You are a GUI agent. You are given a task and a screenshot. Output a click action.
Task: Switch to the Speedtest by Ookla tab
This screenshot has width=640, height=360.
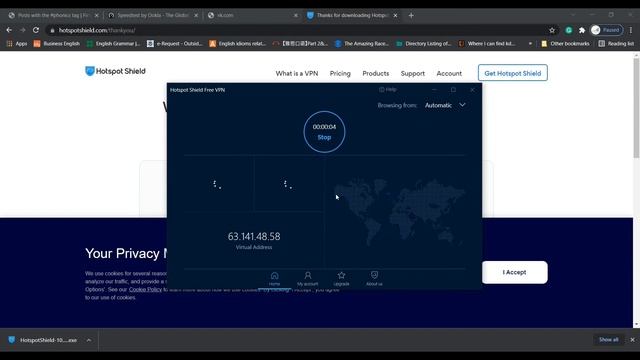click(x=152, y=16)
